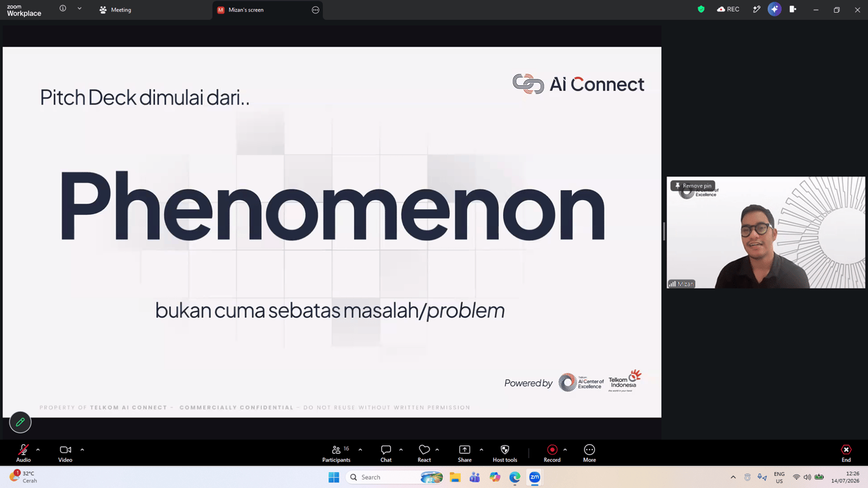
Task: Open the React heart menu
Action: pyautogui.click(x=424, y=453)
